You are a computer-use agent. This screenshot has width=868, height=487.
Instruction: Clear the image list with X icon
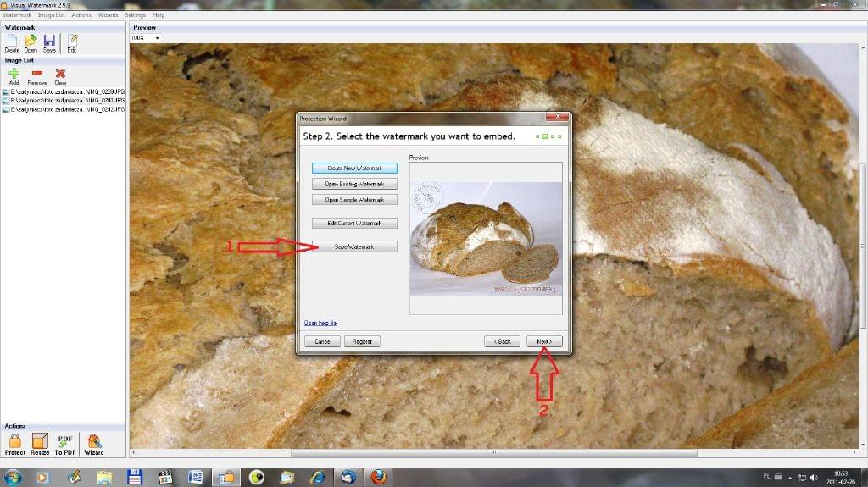click(x=60, y=76)
